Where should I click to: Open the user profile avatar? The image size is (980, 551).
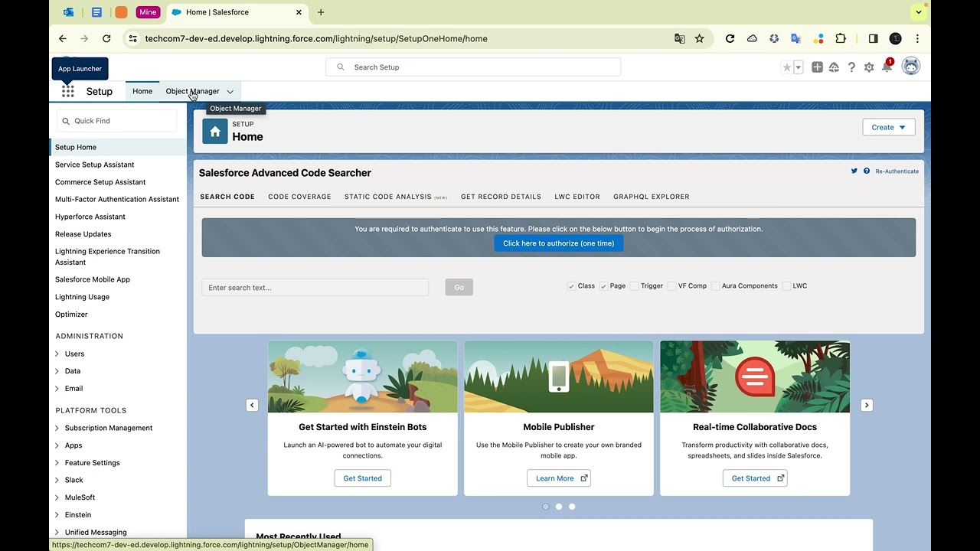click(910, 67)
